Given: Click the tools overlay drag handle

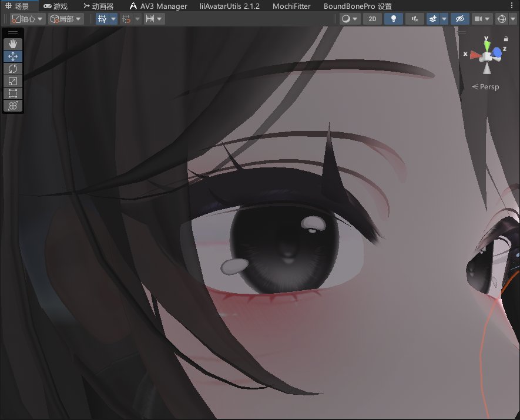Looking at the screenshot, I should (13, 32).
